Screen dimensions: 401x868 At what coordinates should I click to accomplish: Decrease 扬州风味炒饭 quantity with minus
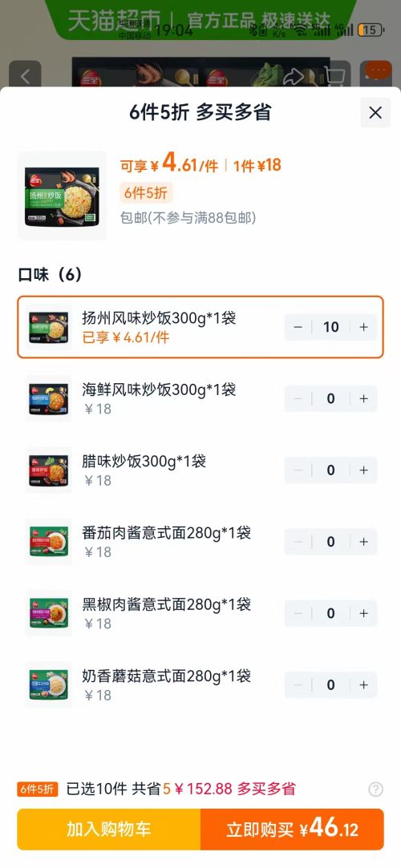(x=298, y=327)
